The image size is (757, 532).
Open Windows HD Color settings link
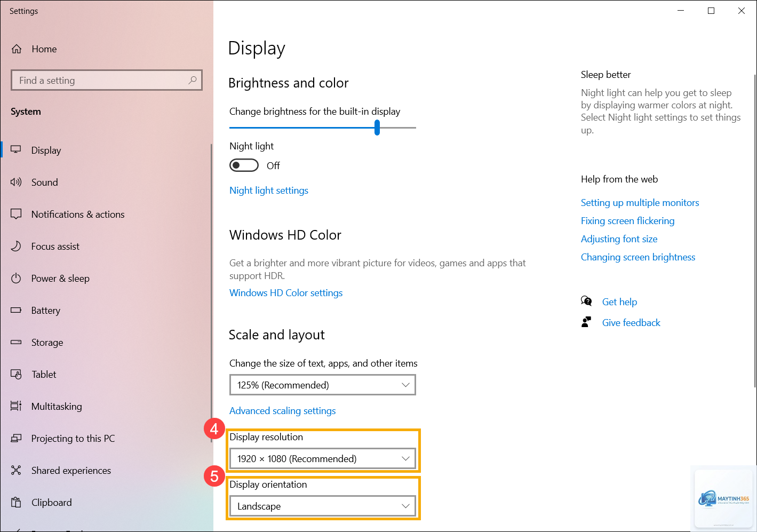point(286,293)
